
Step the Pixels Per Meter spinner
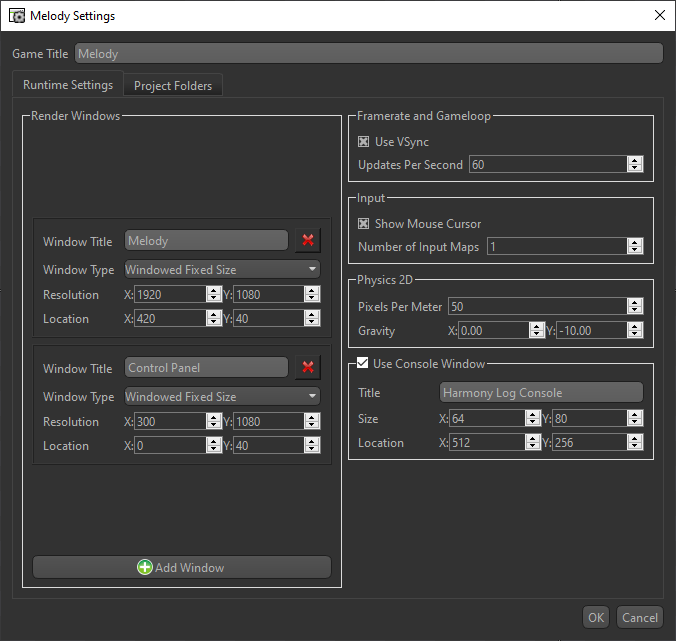click(x=635, y=306)
